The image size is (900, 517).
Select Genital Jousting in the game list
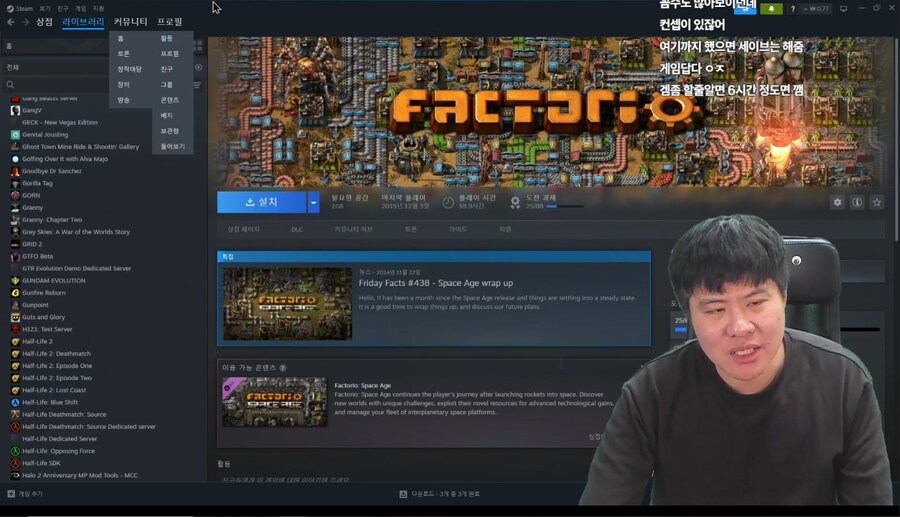[x=45, y=134]
